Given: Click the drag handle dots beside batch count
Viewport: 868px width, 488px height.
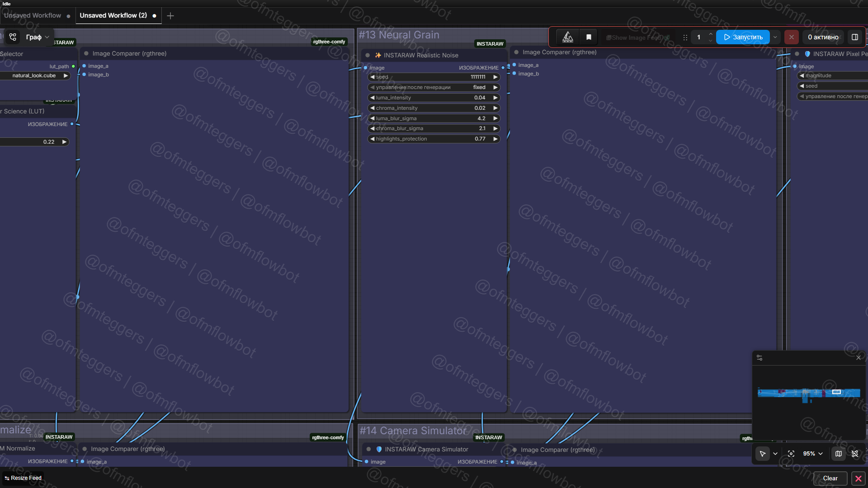Looking at the screenshot, I should [685, 38].
